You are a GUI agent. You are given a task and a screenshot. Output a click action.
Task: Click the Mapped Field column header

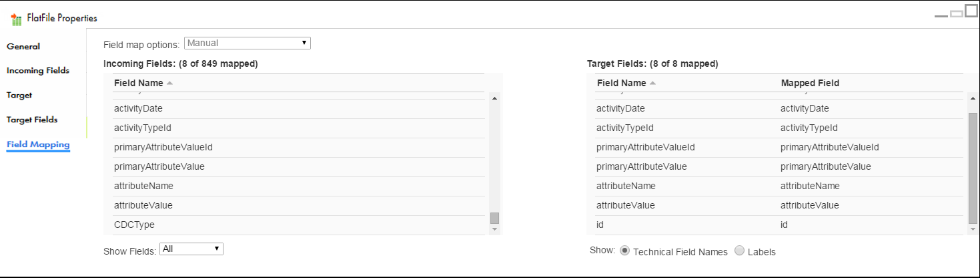click(x=810, y=83)
